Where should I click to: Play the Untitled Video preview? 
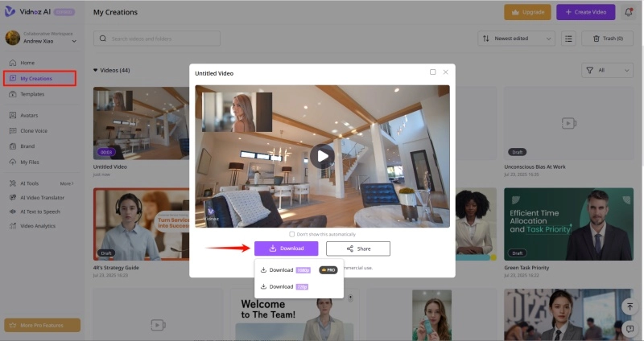tap(323, 156)
